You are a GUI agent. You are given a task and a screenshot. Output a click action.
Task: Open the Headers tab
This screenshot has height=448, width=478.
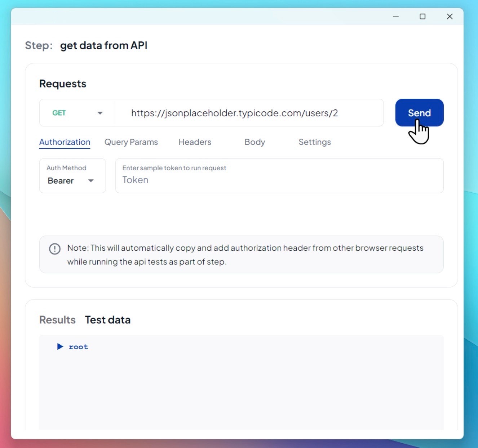195,142
